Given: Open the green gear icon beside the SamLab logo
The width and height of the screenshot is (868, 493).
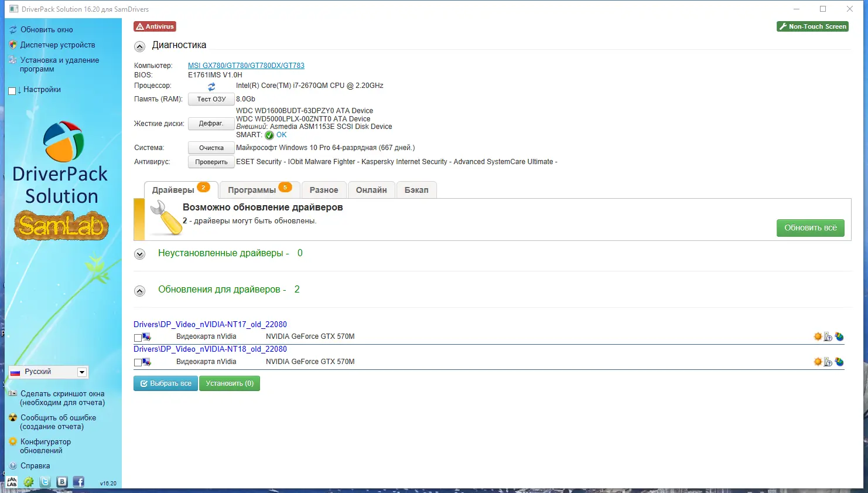Looking at the screenshot, I should (x=28, y=482).
